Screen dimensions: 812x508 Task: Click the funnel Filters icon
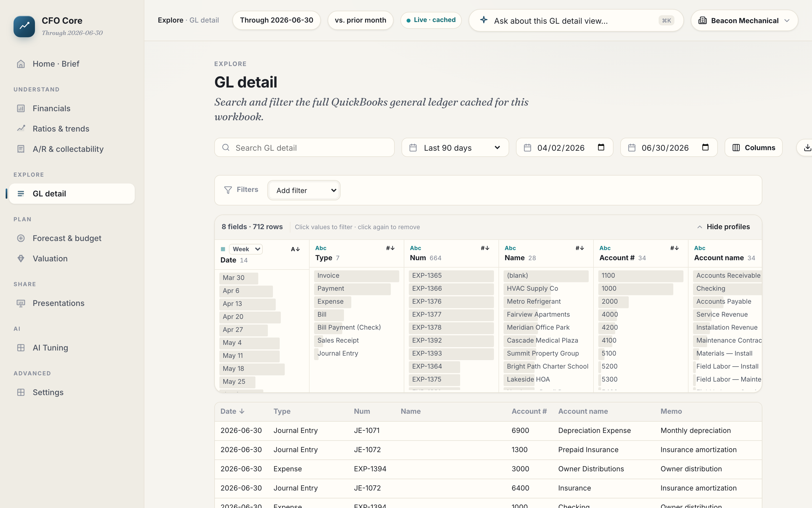(228, 190)
